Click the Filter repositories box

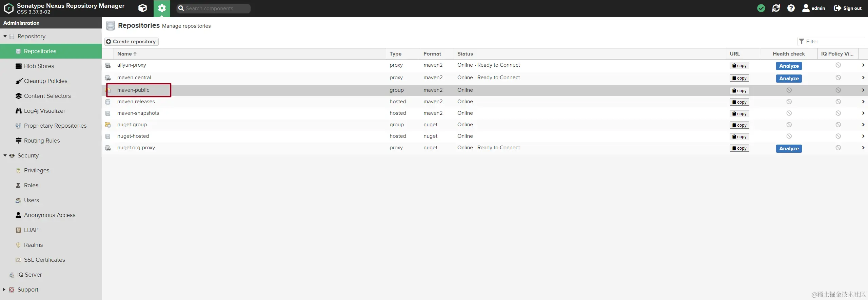[831, 41]
